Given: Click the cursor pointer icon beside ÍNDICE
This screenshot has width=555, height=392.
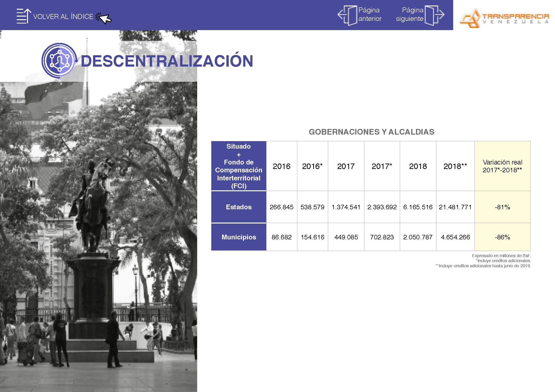Looking at the screenshot, I should tap(103, 18).
